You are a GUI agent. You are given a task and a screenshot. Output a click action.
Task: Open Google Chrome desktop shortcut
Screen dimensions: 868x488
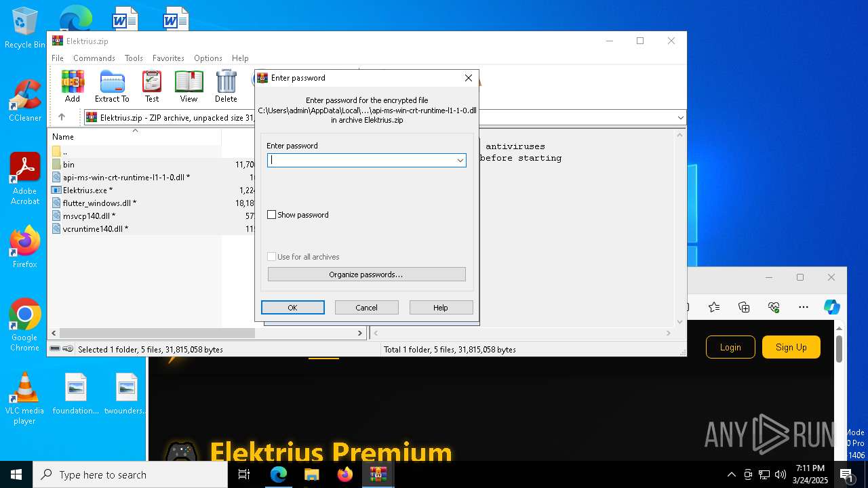coord(25,325)
